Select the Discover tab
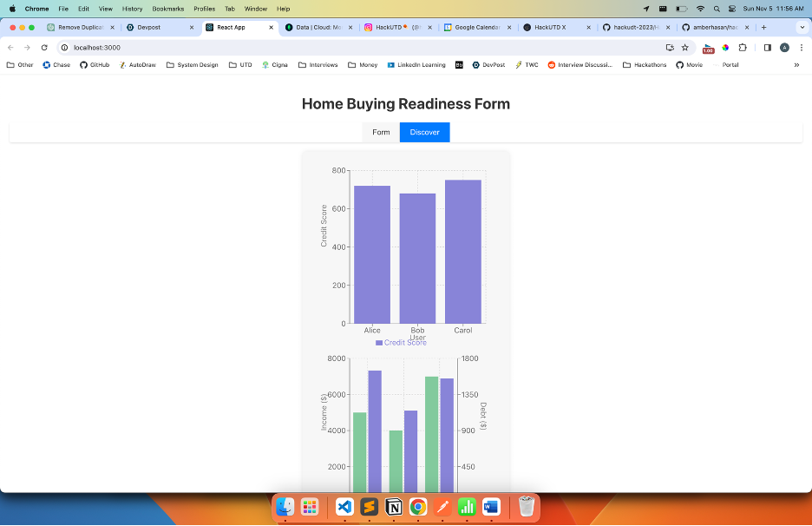The width and height of the screenshot is (812, 526). (x=424, y=132)
